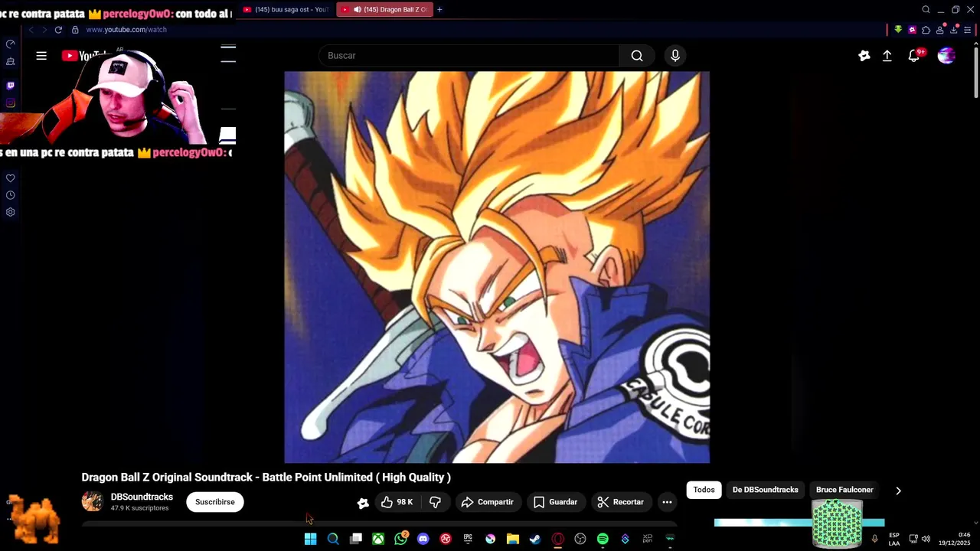Image resolution: width=980 pixels, height=551 pixels.
Task: Click browser tab search magnifier icon
Action: click(x=926, y=10)
